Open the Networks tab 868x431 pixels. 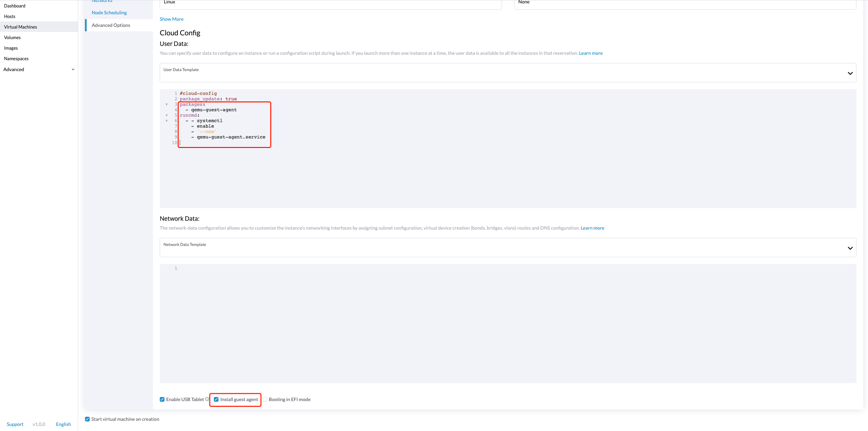coord(102,1)
